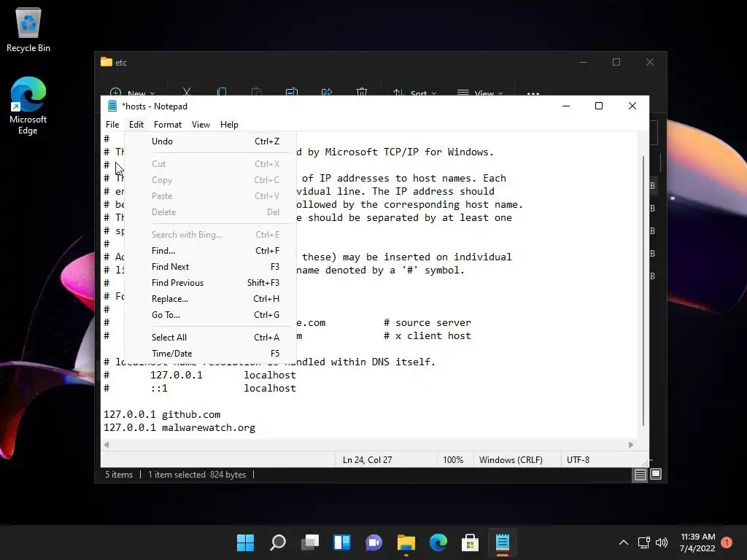Switch Explorer to details view layout
This screenshot has height=560, width=747.
point(640,475)
